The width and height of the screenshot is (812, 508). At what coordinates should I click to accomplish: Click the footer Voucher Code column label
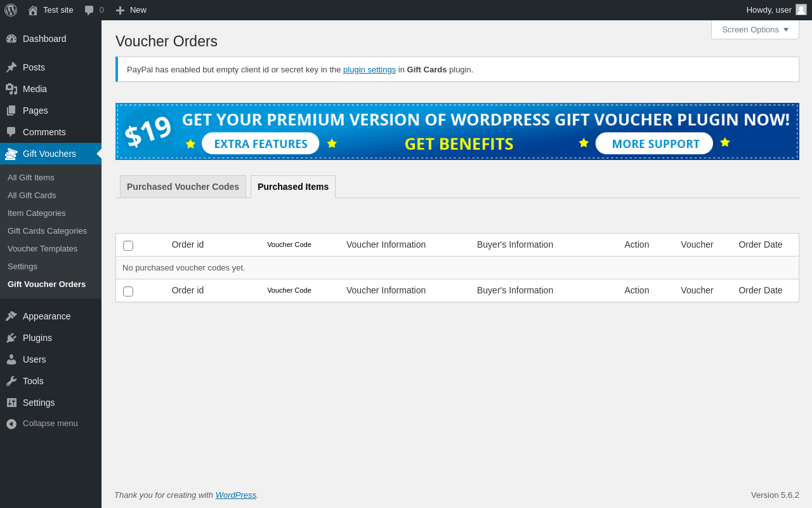click(289, 290)
